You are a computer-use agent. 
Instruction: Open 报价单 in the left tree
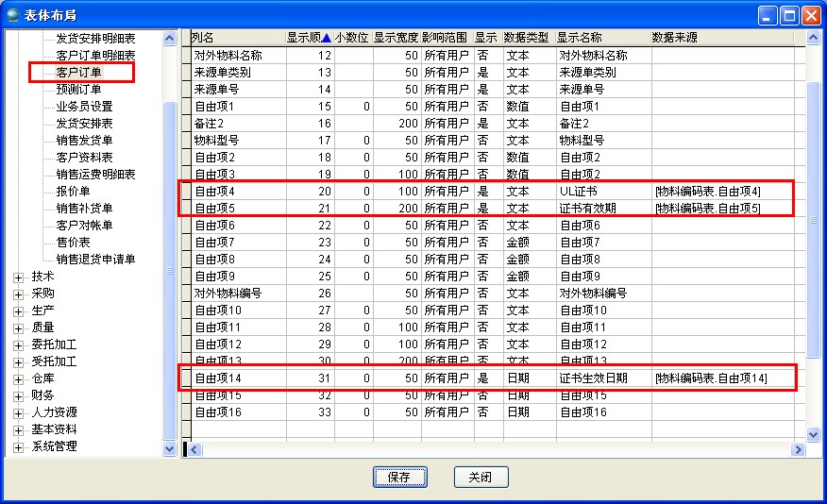pyautogui.click(x=73, y=192)
